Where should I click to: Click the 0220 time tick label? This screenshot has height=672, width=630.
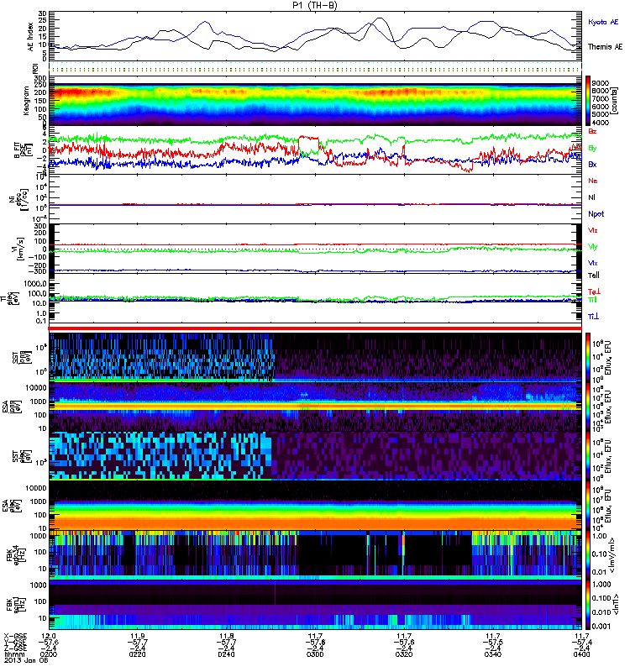tap(137, 654)
